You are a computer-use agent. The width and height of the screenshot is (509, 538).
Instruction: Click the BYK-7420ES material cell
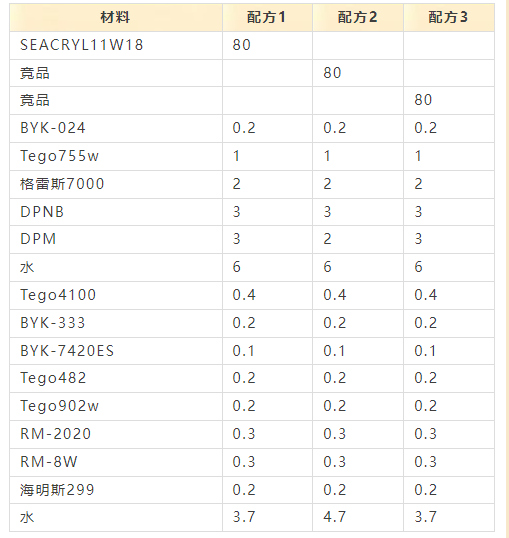116,351
